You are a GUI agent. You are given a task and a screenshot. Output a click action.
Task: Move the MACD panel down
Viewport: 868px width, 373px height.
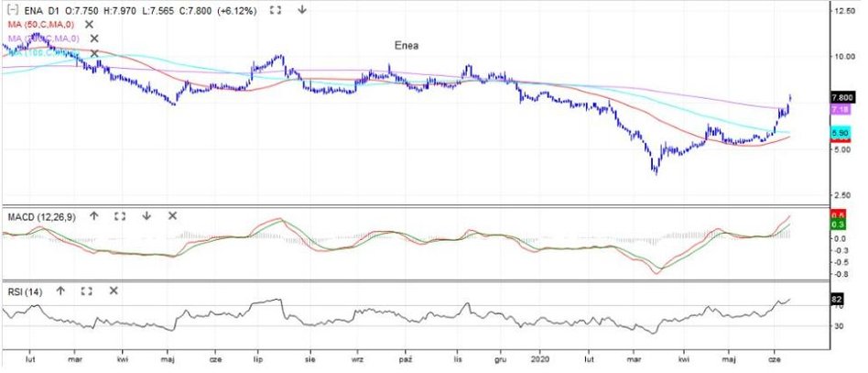[x=146, y=216]
